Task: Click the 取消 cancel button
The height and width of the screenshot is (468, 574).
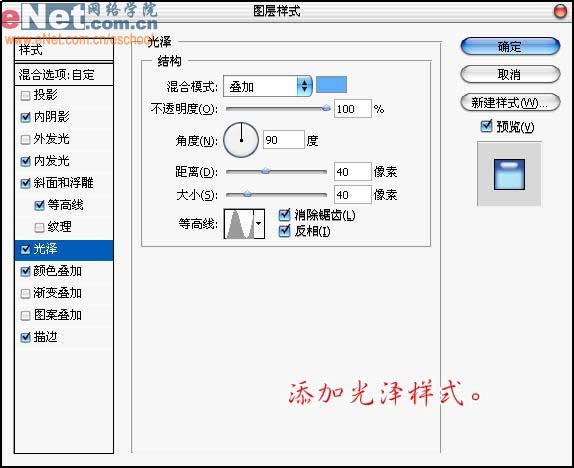Action: coord(510,75)
